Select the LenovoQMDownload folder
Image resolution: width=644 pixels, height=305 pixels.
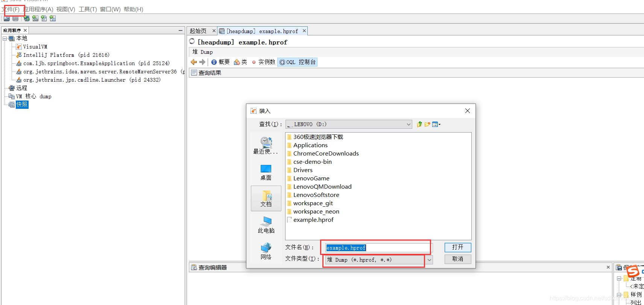pyautogui.click(x=319, y=187)
